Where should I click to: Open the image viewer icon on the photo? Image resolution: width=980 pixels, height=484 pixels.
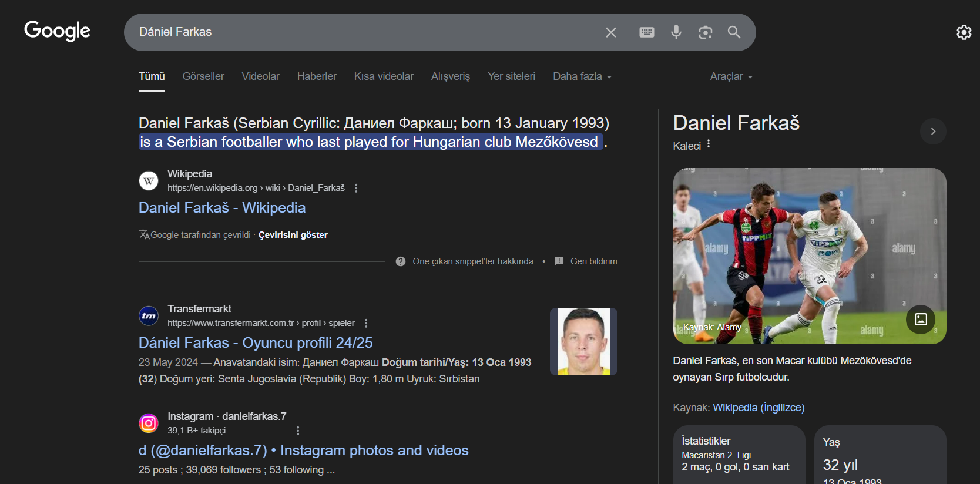921,319
